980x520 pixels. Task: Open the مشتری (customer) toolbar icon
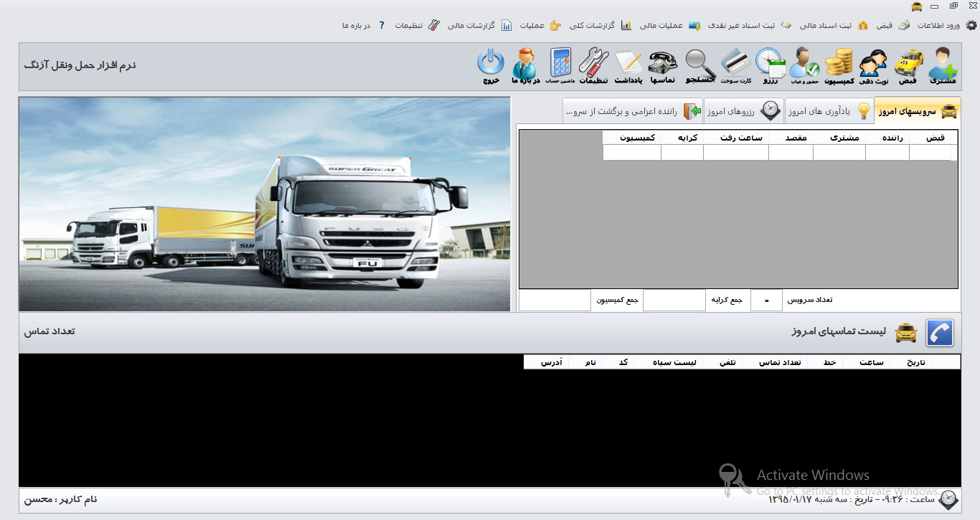point(943,66)
